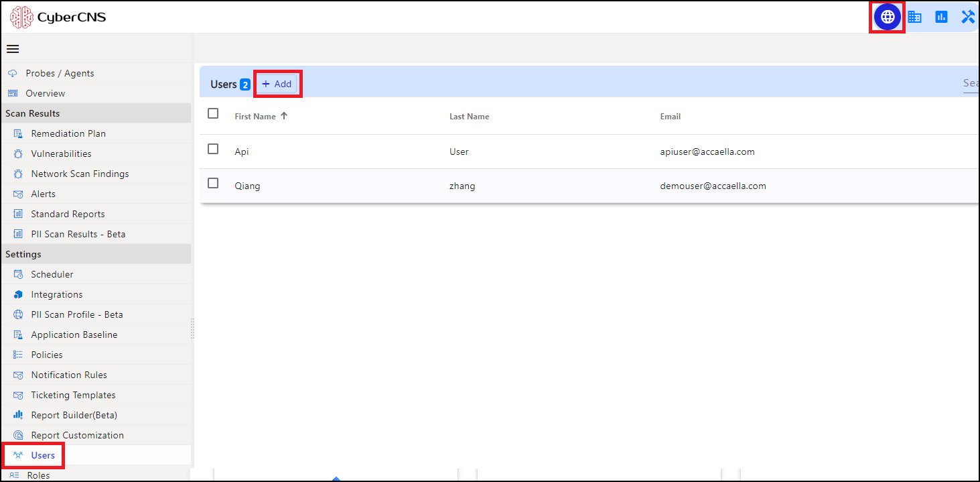
Task: Click the tools icon in top bar
Action: coord(968,17)
